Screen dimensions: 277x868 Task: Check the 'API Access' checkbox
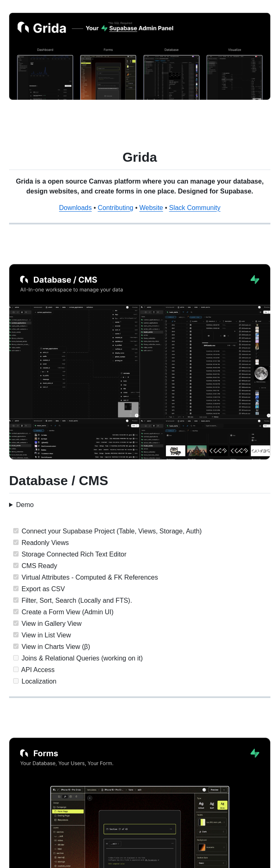tap(16, 670)
